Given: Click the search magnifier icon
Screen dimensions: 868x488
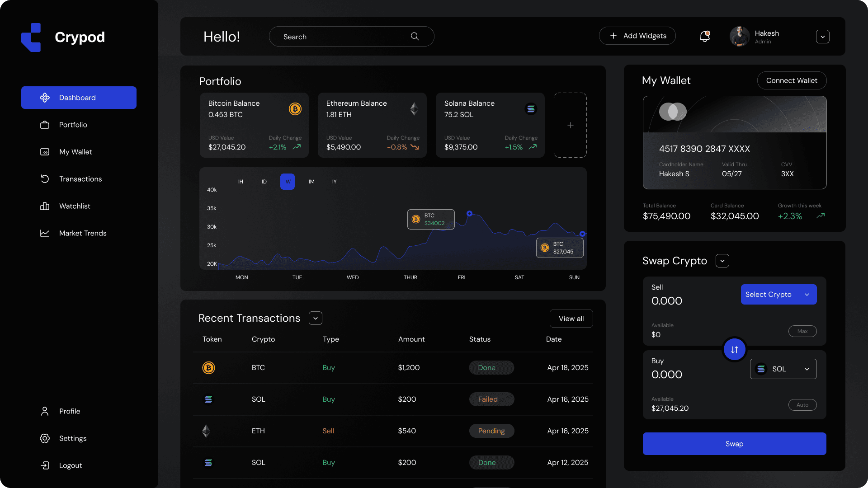Looking at the screenshot, I should tap(415, 37).
